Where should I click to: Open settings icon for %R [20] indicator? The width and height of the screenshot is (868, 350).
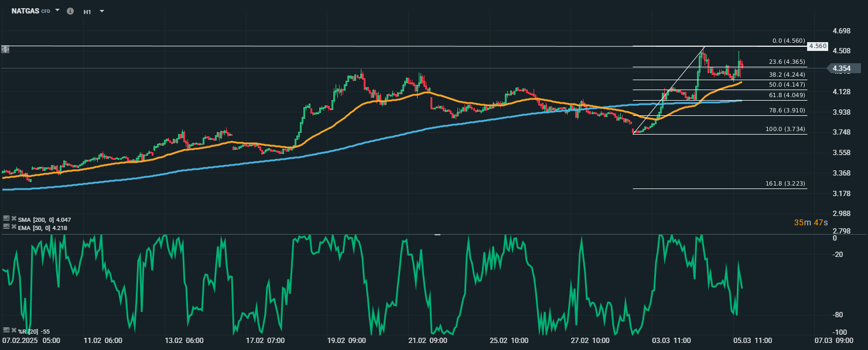6,331
